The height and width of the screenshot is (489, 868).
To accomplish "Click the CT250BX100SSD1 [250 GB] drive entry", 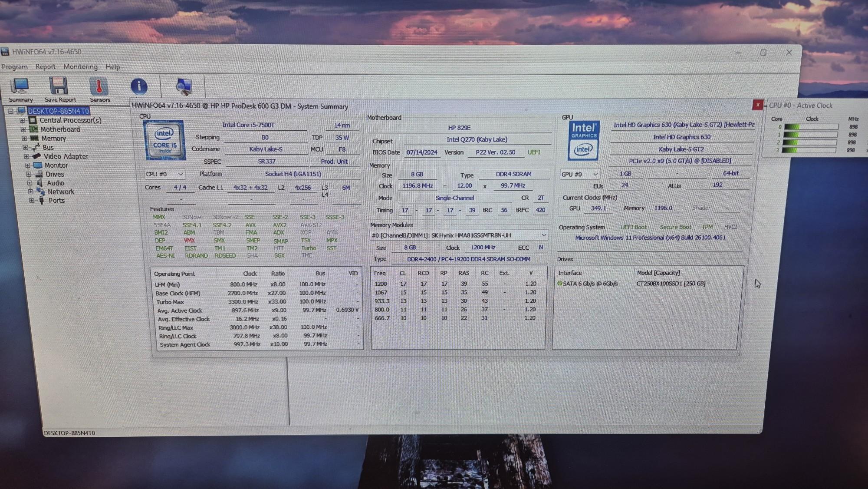I will coord(671,283).
